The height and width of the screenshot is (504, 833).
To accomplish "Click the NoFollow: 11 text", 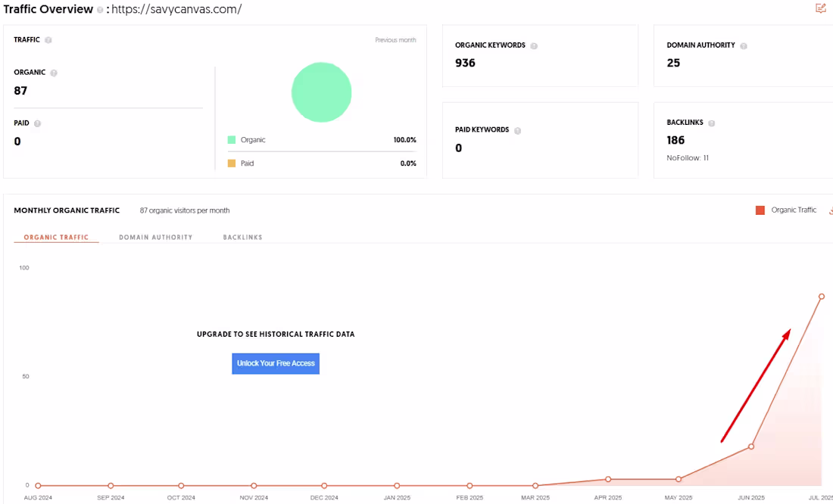I will [688, 157].
